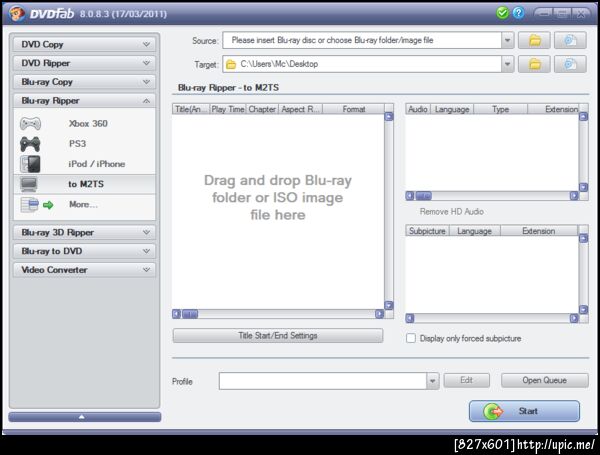Click the Type column header in audio list
This screenshot has height=455, width=600.
tap(501, 109)
